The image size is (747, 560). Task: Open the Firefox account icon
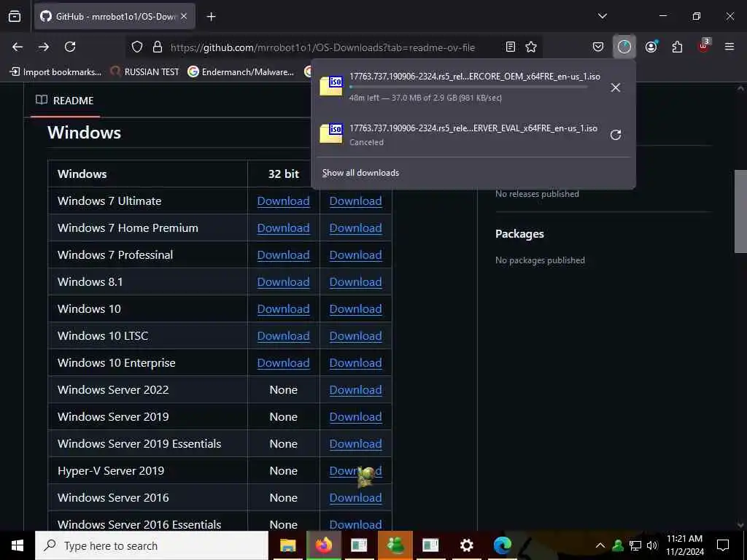[x=651, y=47]
